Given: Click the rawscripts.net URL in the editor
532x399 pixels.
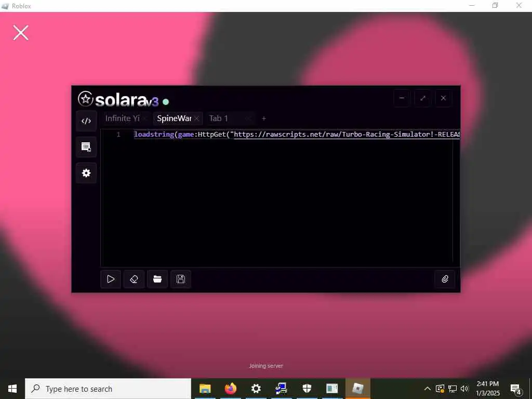Looking at the screenshot, I should pos(347,135).
